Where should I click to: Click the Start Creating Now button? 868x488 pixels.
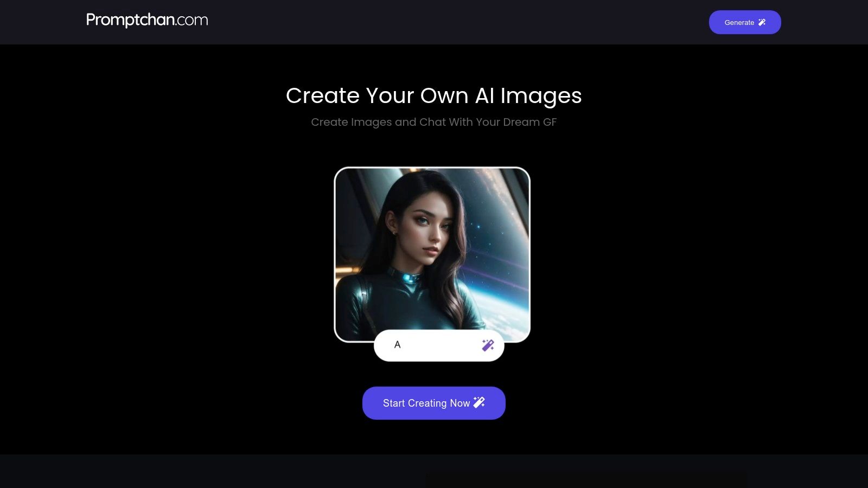click(434, 403)
